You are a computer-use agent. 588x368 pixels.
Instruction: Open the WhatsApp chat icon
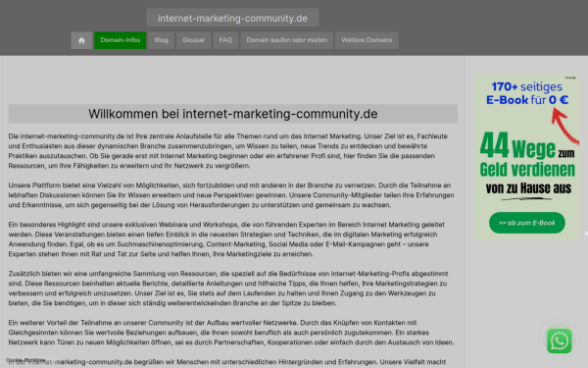click(560, 341)
